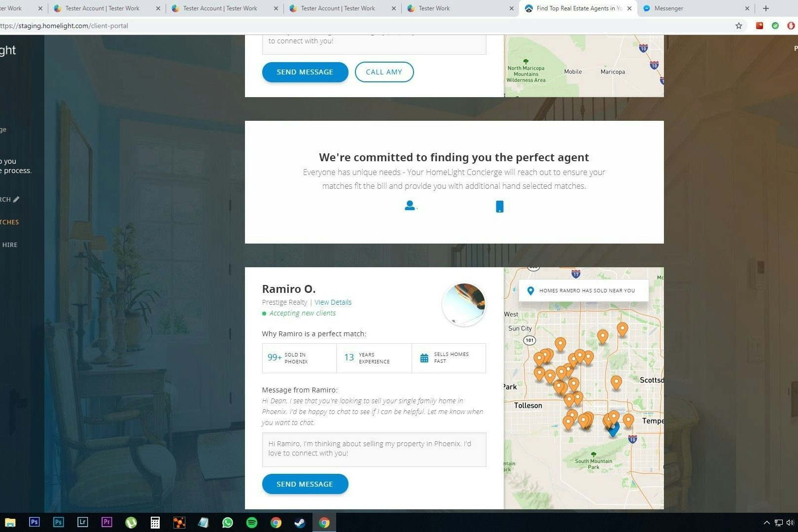Image resolution: width=798 pixels, height=532 pixels.
Task: Open Adobe Premiere Pro from the taskbar
Action: 106,523
